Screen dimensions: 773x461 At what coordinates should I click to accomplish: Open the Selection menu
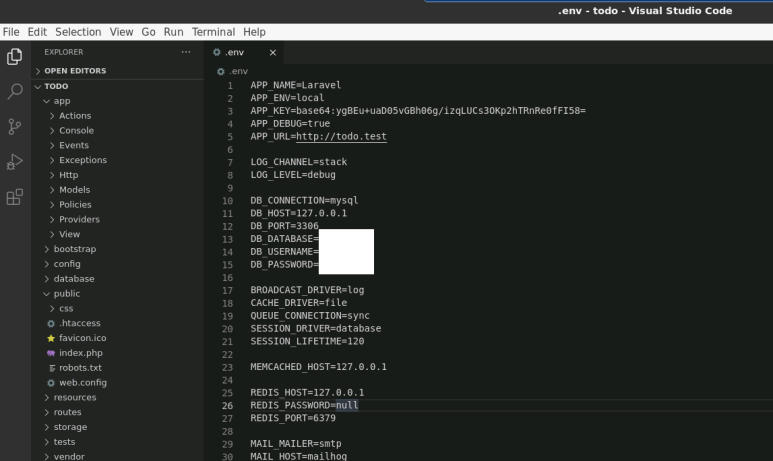click(78, 32)
